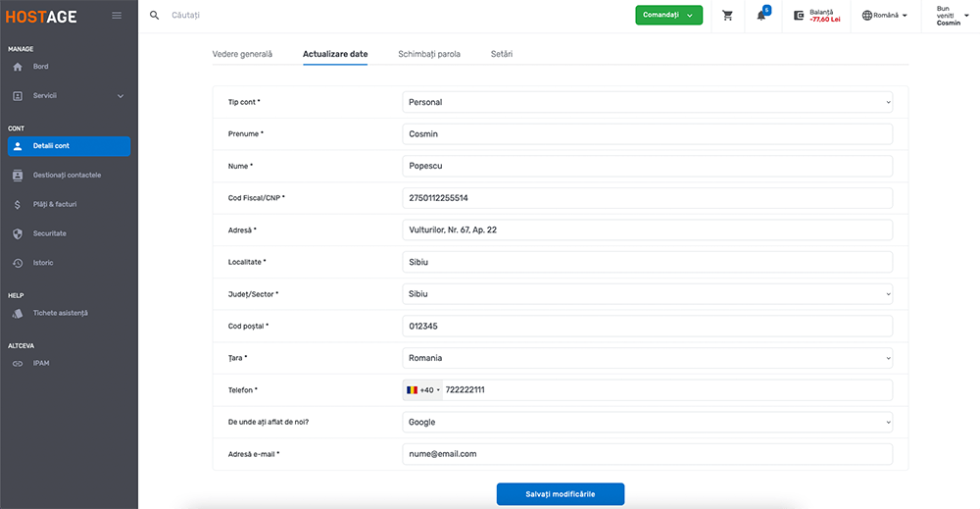Screen dimensions: 980x509
Task: Click the Servicii icon in sidebar
Action: tap(18, 96)
